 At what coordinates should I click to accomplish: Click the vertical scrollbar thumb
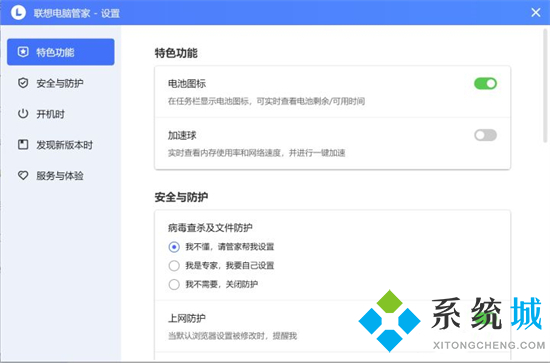click(545, 86)
